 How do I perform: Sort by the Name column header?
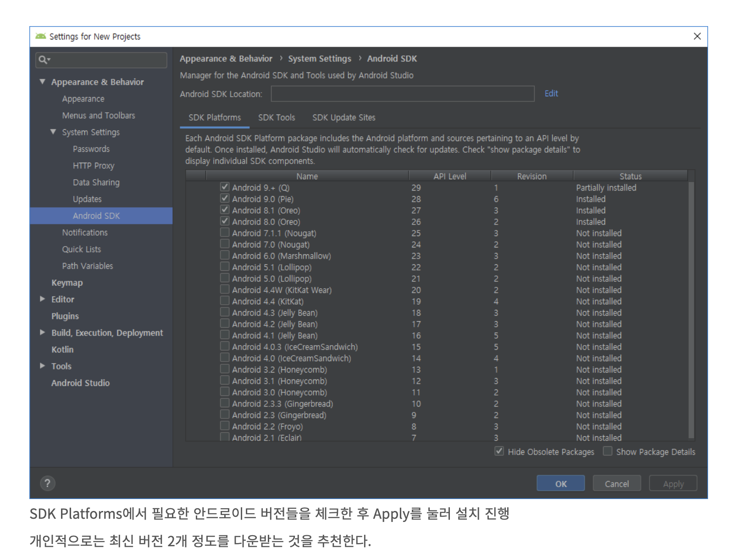pyautogui.click(x=307, y=176)
